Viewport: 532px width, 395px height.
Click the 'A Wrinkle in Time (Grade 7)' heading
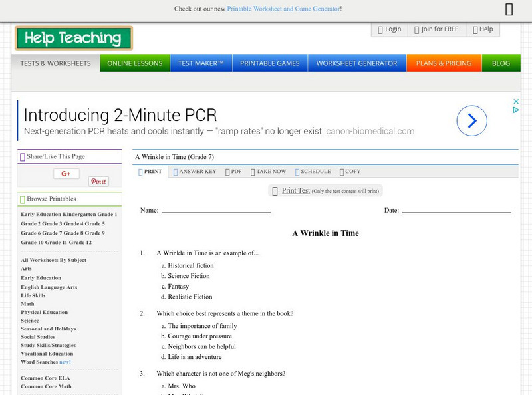[x=174, y=157]
